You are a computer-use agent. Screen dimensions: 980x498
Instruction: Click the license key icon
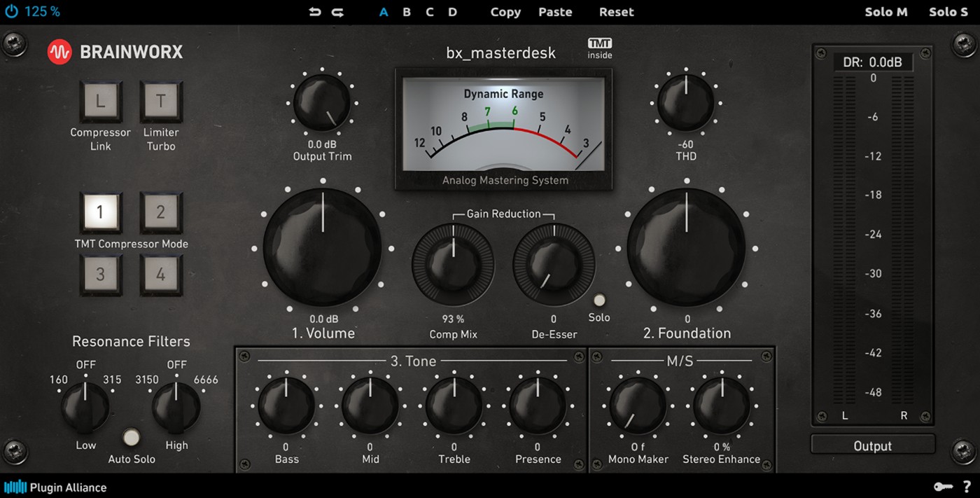point(943,486)
